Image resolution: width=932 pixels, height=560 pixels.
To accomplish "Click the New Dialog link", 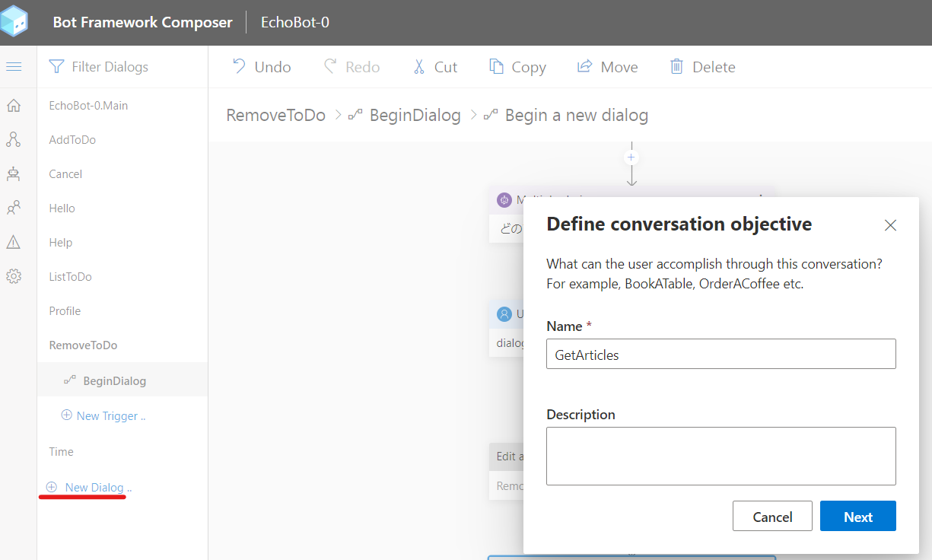I will tap(94, 487).
